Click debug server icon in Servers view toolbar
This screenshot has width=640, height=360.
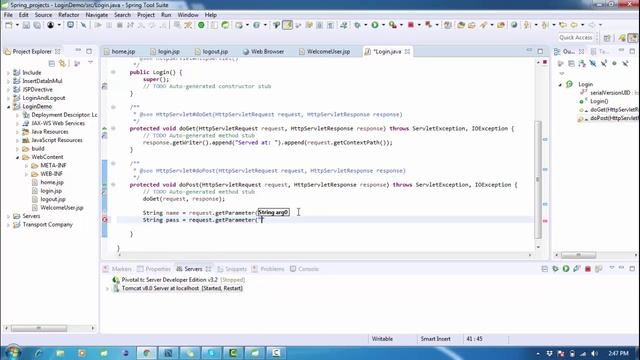point(555,269)
